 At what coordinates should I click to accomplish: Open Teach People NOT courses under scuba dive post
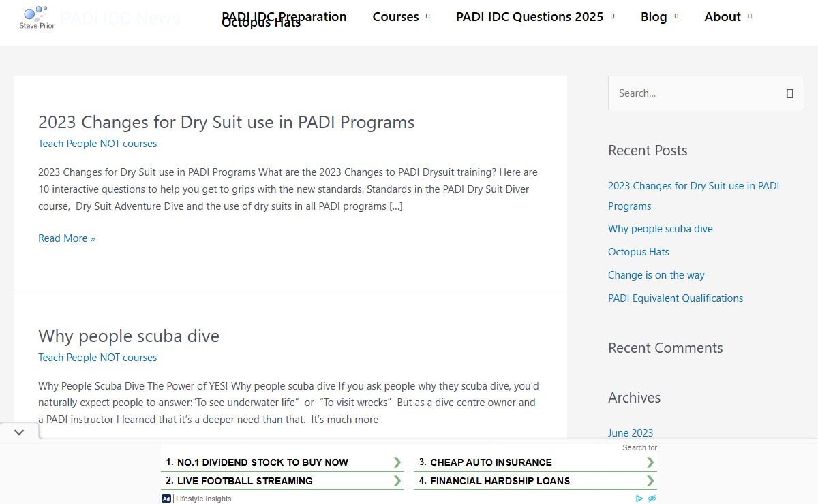click(97, 358)
